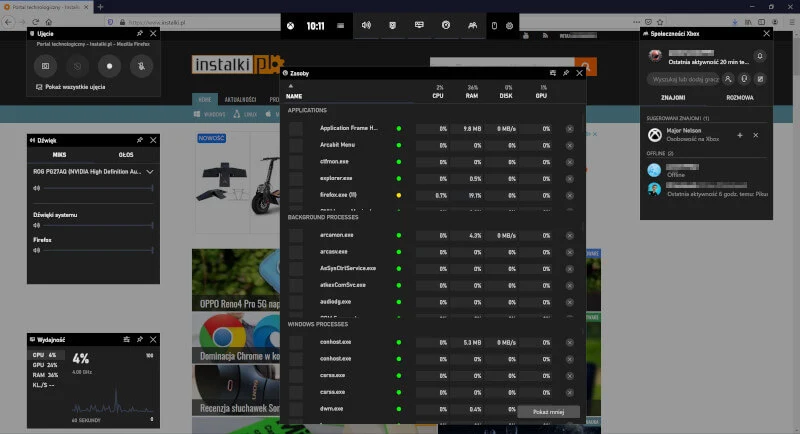The height and width of the screenshot is (434, 800).
Task: Open the link phone icon in Xbox Social
Action: coord(744,79)
